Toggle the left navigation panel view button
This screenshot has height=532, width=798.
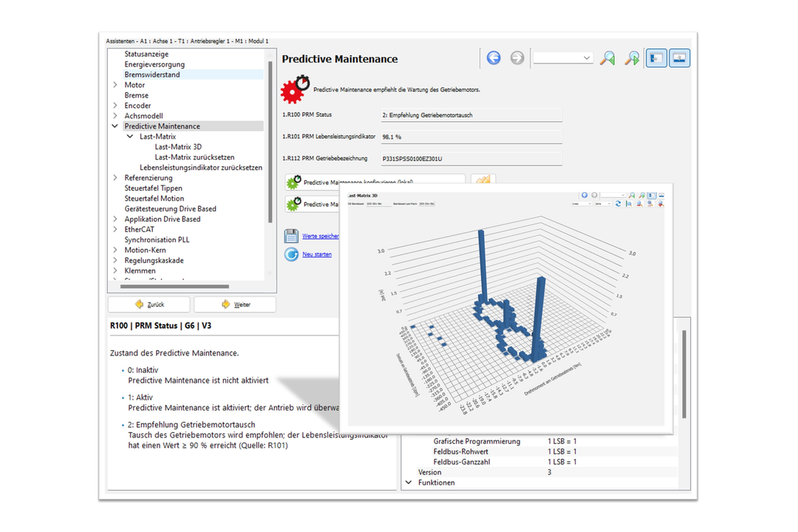tap(656, 58)
